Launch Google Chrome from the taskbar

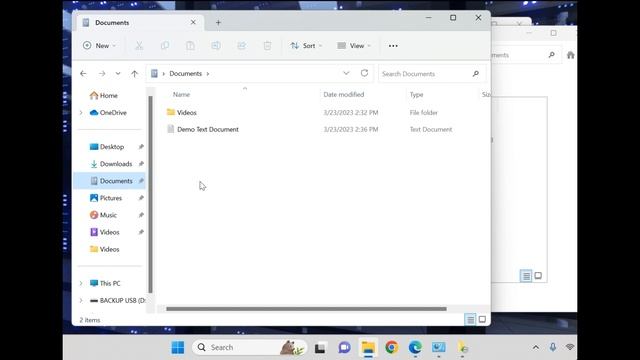click(391, 347)
